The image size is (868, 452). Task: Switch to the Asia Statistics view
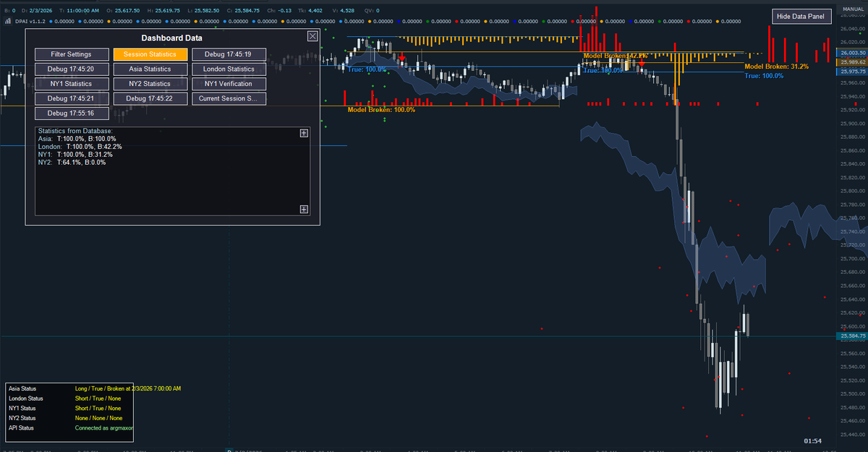point(150,69)
